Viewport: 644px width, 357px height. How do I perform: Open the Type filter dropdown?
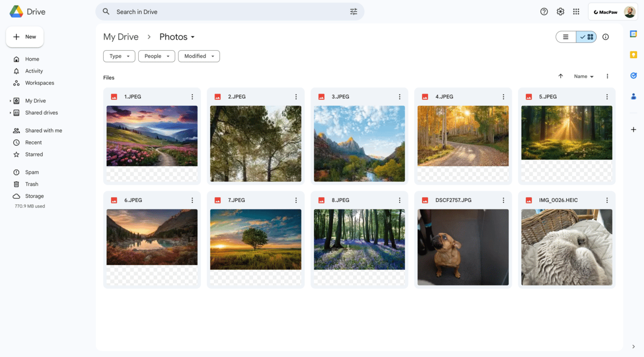click(x=119, y=56)
